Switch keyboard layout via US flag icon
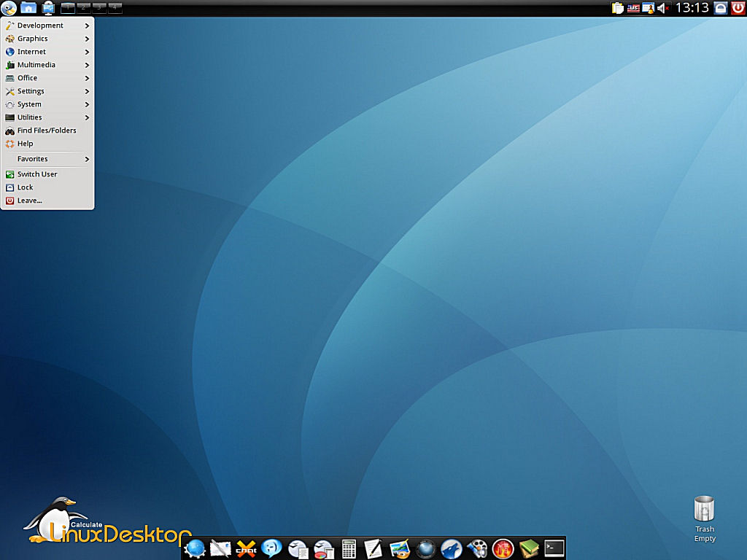The image size is (747, 560). (633, 8)
